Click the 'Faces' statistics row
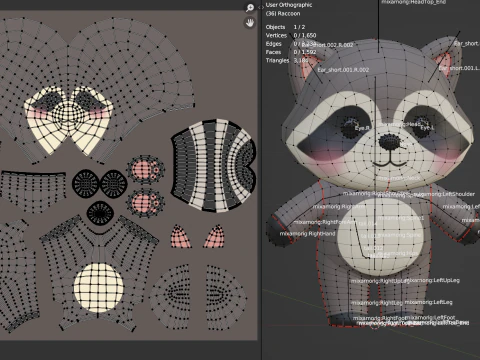 [291, 52]
